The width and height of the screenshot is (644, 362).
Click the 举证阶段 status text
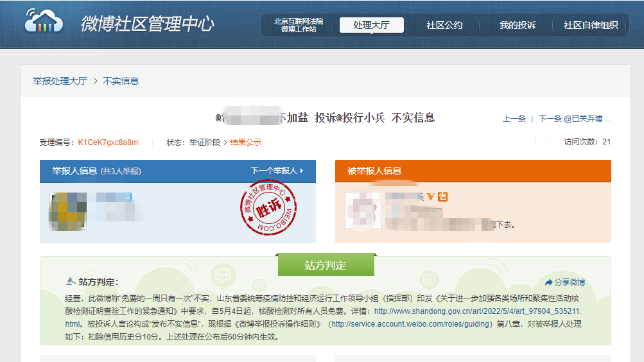[x=205, y=142]
